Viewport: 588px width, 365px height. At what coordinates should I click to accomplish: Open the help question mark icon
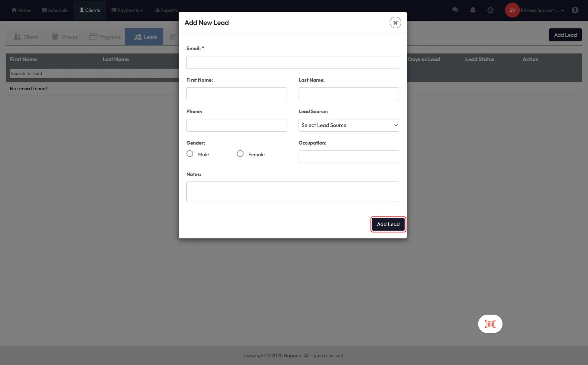point(575,10)
